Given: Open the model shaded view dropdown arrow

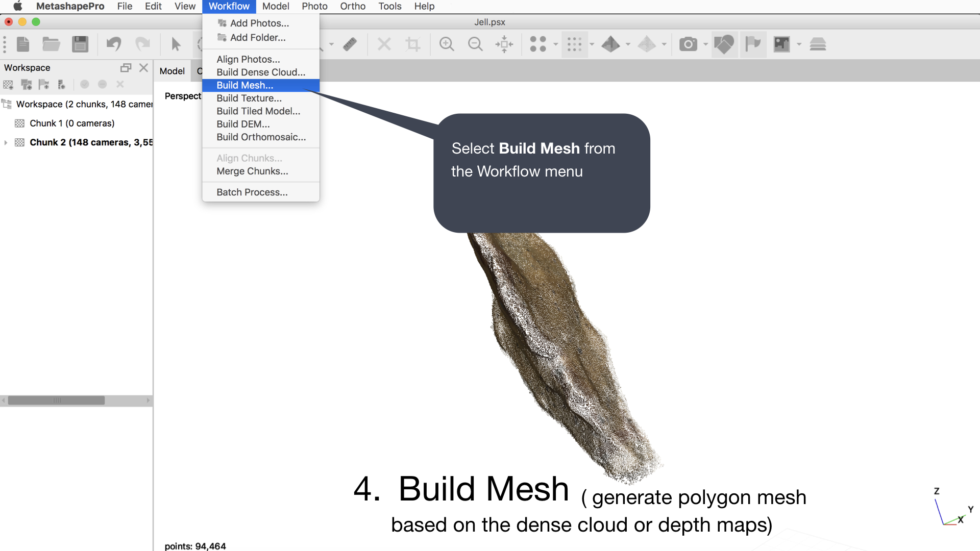Looking at the screenshot, I should [x=628, y=44].
